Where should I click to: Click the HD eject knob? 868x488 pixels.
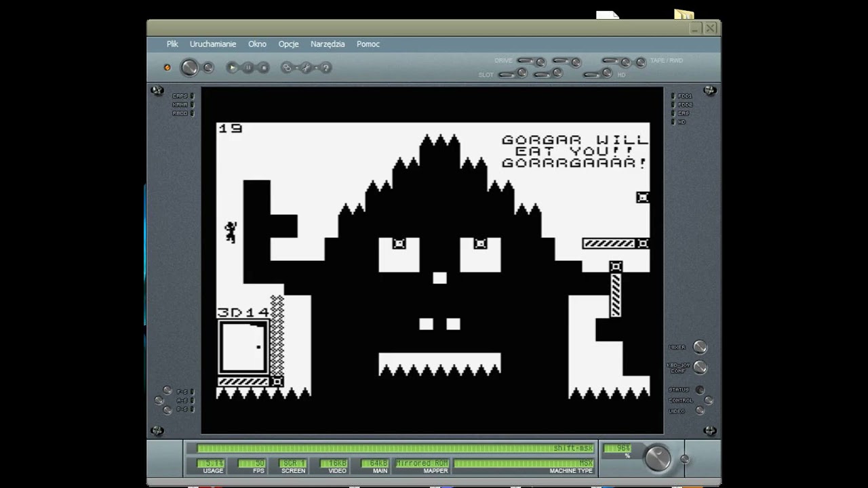click(x=607, y=73)
